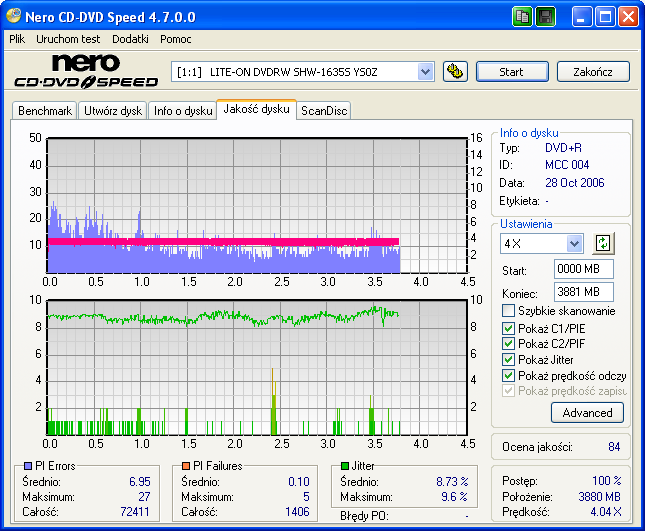Click the PI Errors top graph area

point(257,206)
